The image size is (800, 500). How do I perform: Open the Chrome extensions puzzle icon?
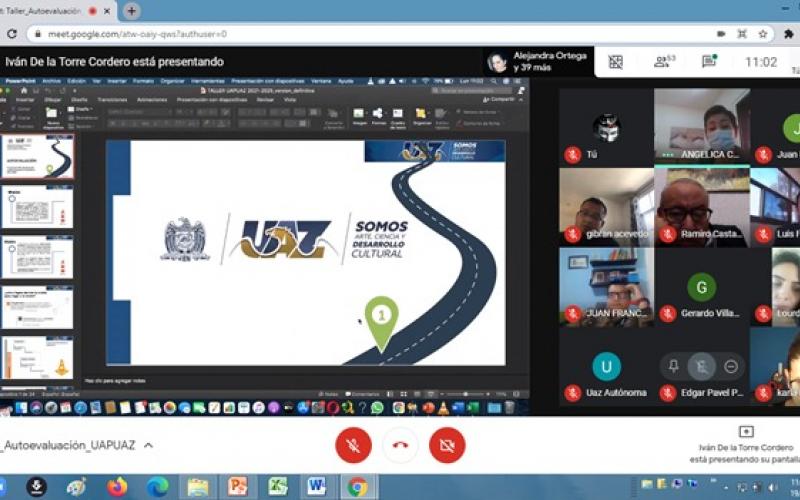tap(789, 34)
